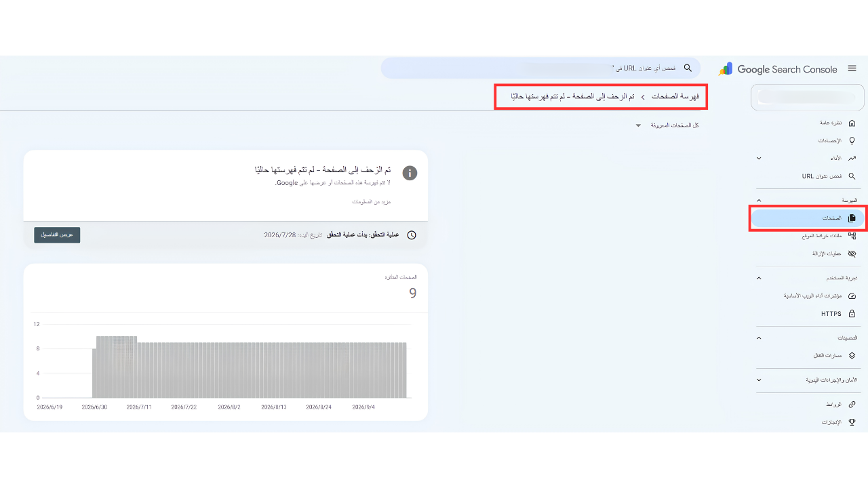Open the hamburger menu beside Google Search Console
The width and height of the screenshot is (868, 488).
click(852, 68)
